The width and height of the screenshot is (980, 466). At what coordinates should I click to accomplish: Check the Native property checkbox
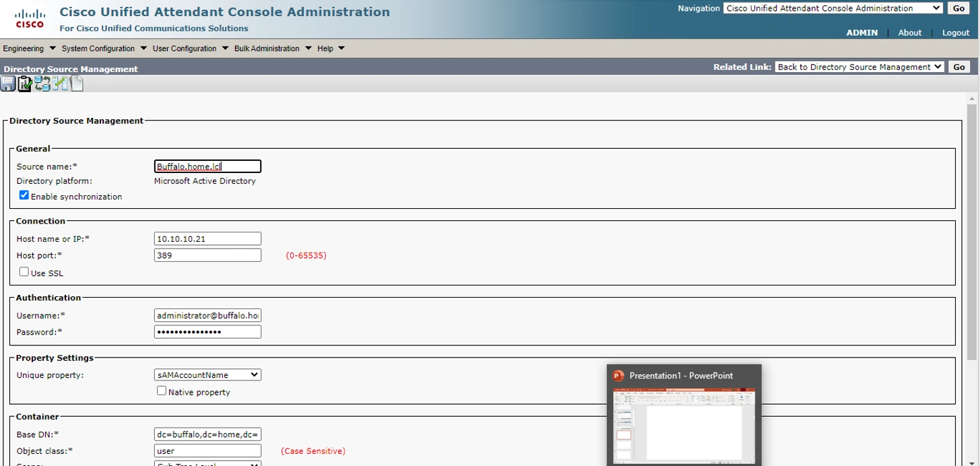click(162, 391)
